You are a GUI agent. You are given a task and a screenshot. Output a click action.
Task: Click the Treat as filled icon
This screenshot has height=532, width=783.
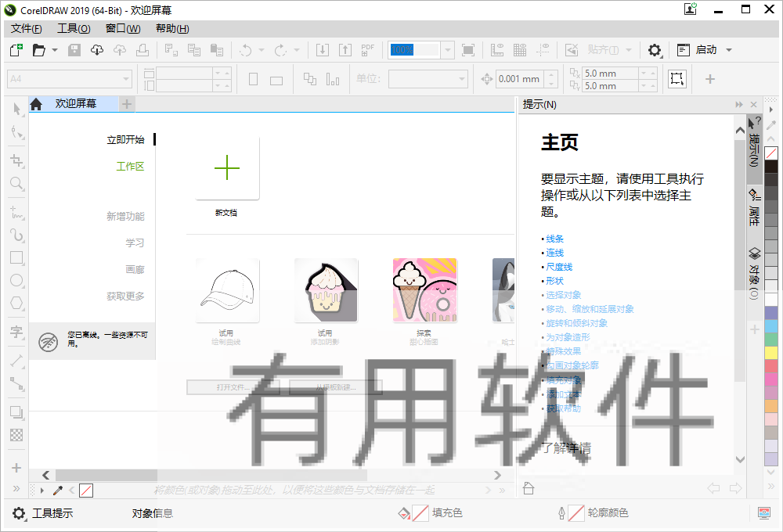coord(677,79)
